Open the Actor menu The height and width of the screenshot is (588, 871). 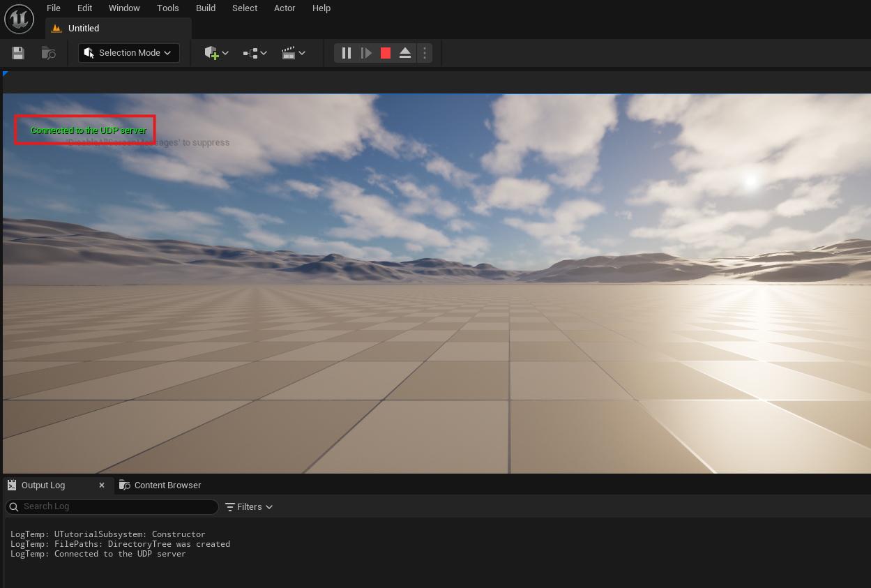pyautogui.click(x=285, y=8)
